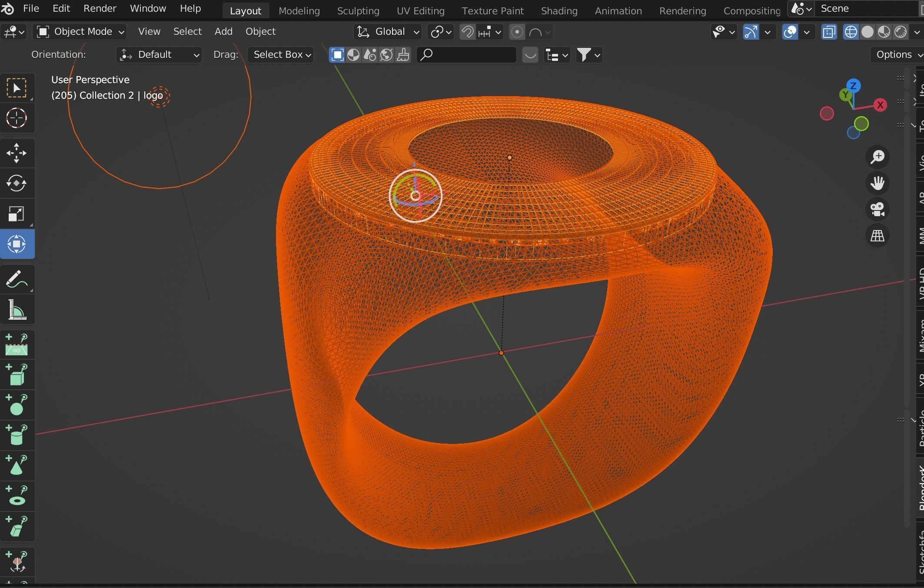
Task: Click inside the viewport search field
Action: point(466,55)
